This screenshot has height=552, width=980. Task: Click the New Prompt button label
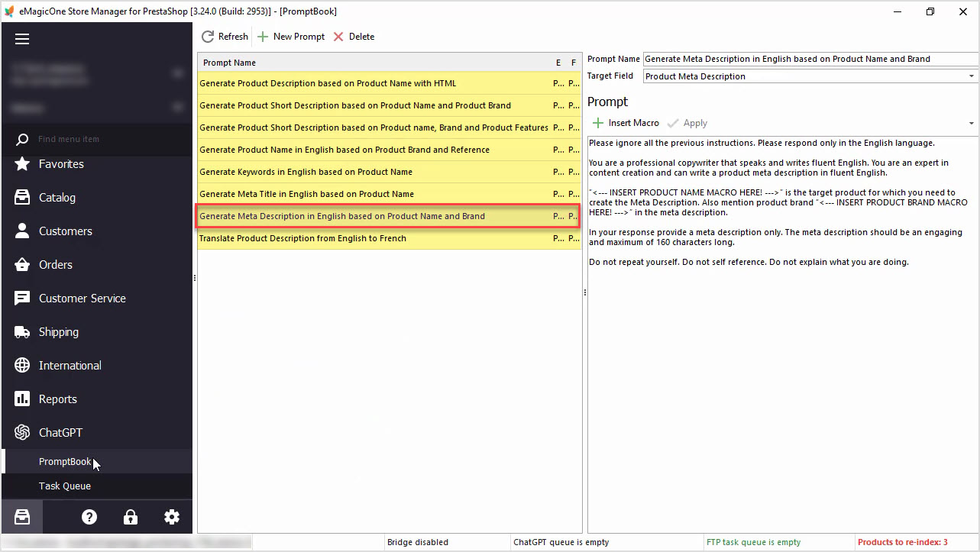point(299,37)
